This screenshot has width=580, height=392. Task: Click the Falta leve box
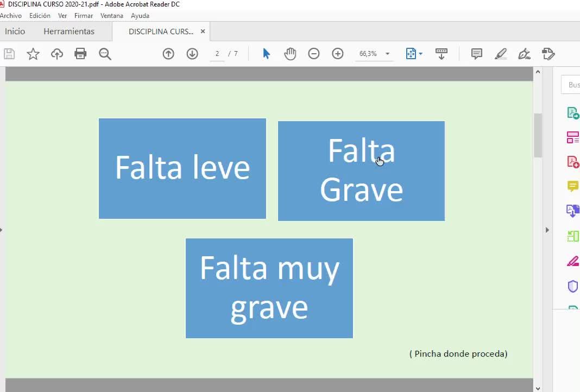pyautogui.click(x=182, y=168)
